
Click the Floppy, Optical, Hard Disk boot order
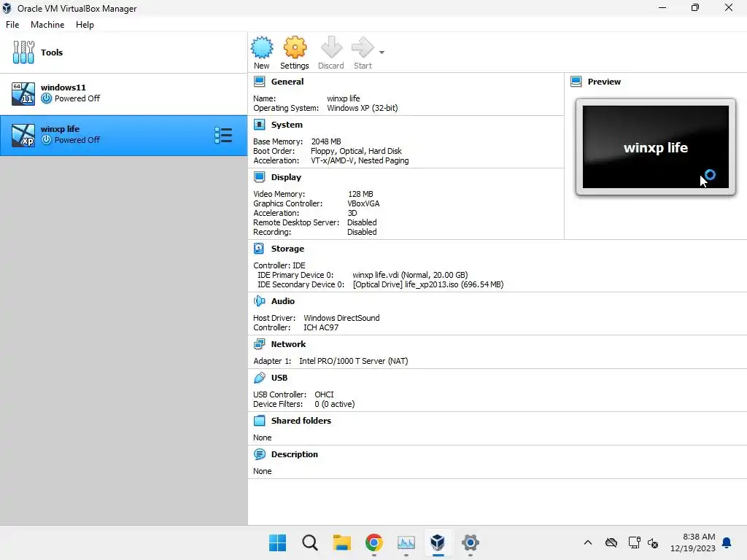(x=356, y=151)
